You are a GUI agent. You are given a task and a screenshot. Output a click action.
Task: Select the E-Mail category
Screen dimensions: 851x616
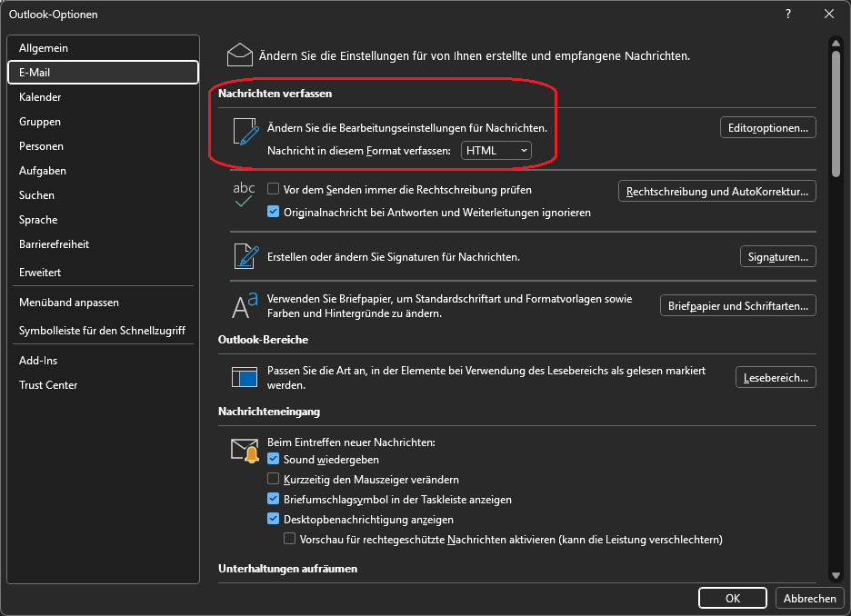[x=103, y=72]
